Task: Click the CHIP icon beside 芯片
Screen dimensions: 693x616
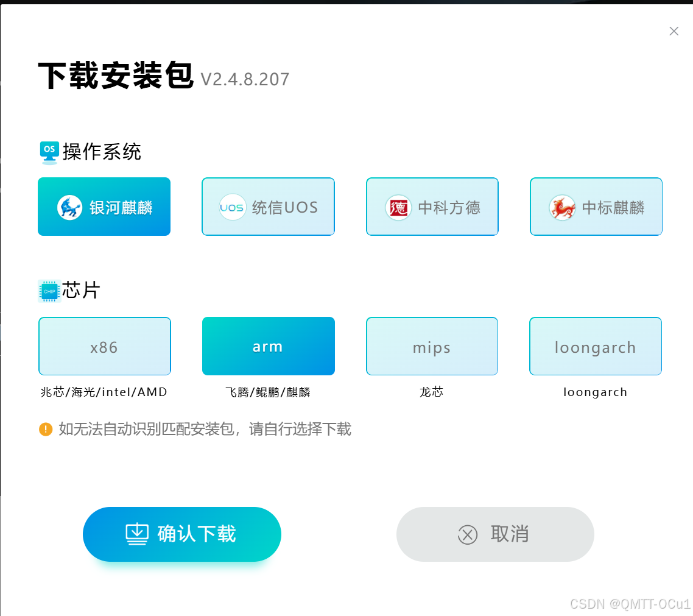Action: [49, 291]
